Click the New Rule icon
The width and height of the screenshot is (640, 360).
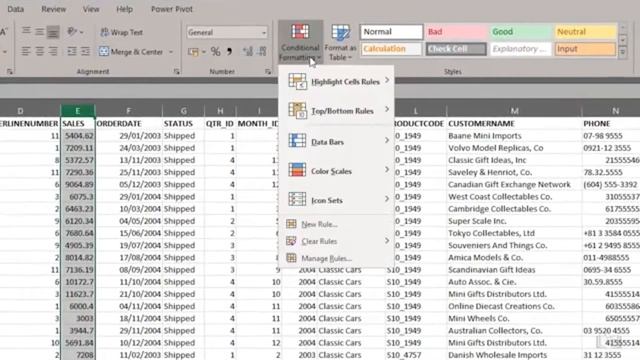291,224
